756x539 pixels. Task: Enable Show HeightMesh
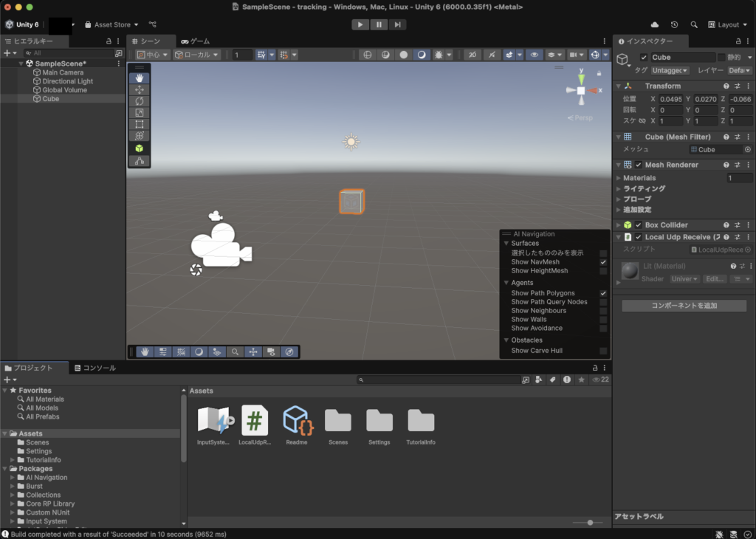[x=603, y=271]
